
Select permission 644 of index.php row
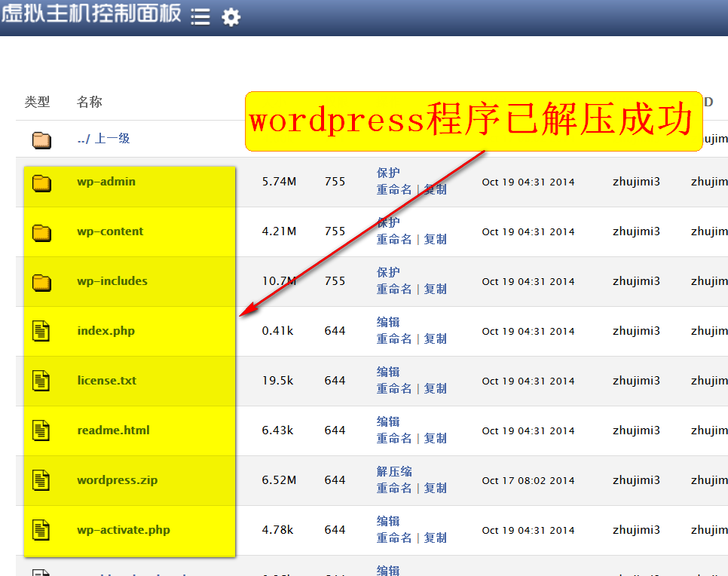click(x=335, y=331)
